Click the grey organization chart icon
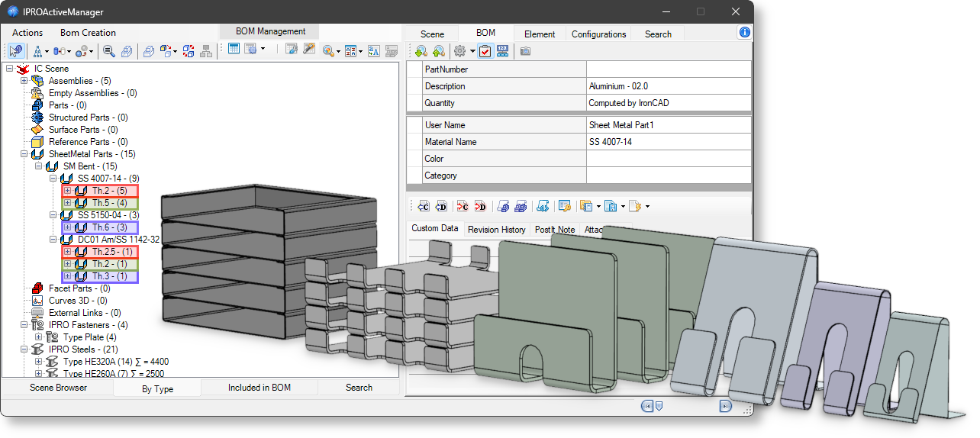 (206, 51)
